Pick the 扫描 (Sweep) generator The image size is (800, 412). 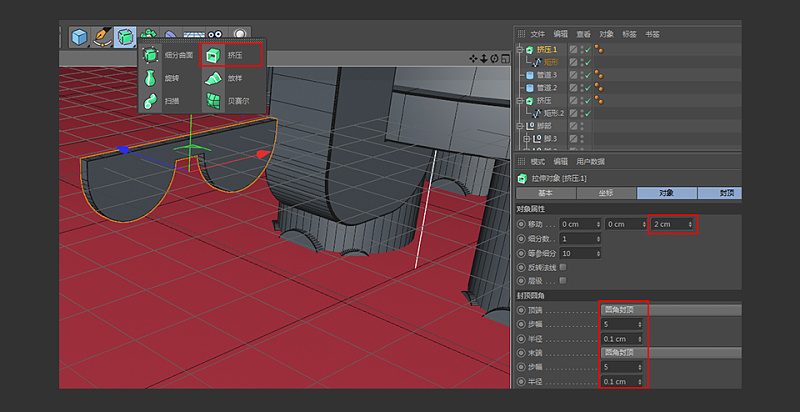(x=150, y=101)
